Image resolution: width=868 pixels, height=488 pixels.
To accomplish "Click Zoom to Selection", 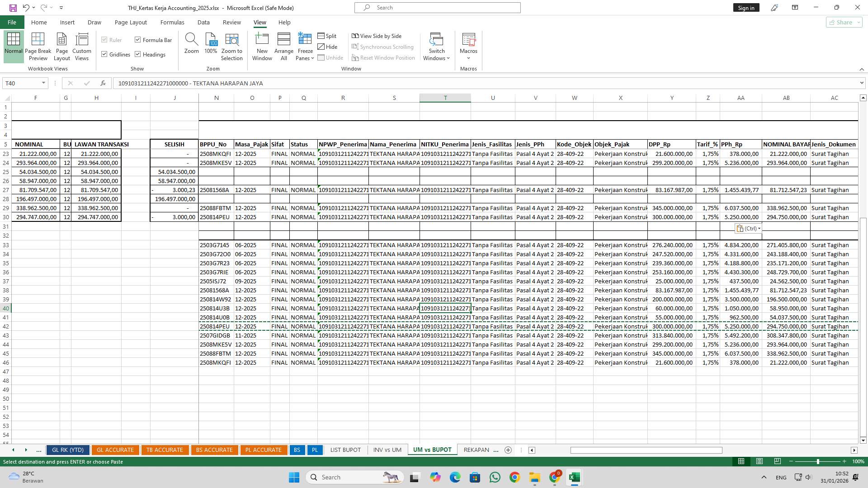I will tap(231, 45).
